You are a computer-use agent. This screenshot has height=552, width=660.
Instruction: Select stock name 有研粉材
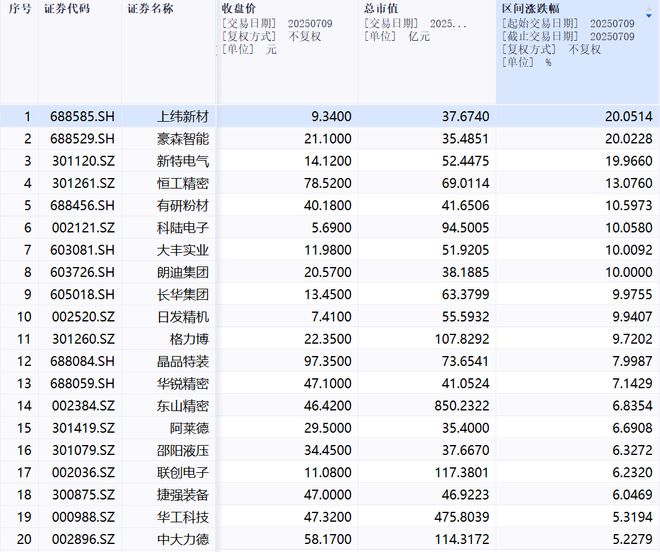coord(183,205)
